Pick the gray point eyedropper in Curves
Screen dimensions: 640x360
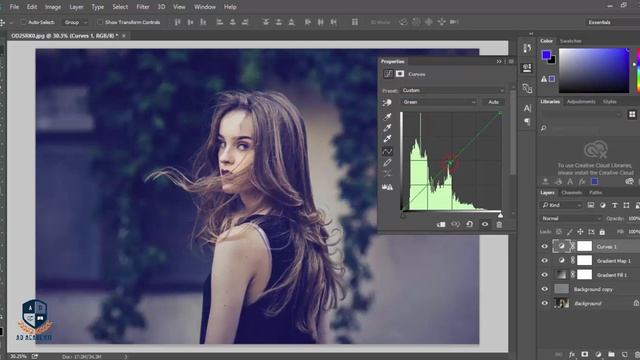point(387,128)
